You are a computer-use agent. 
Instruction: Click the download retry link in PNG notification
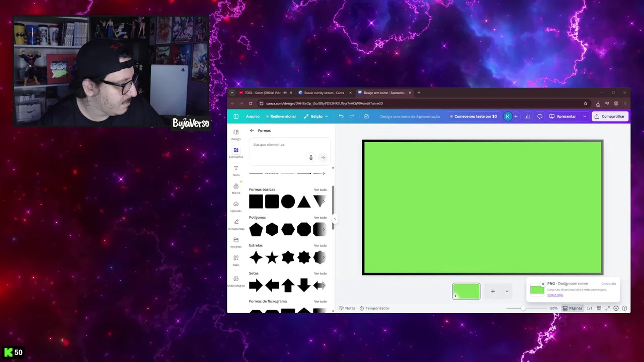[555, 295]
